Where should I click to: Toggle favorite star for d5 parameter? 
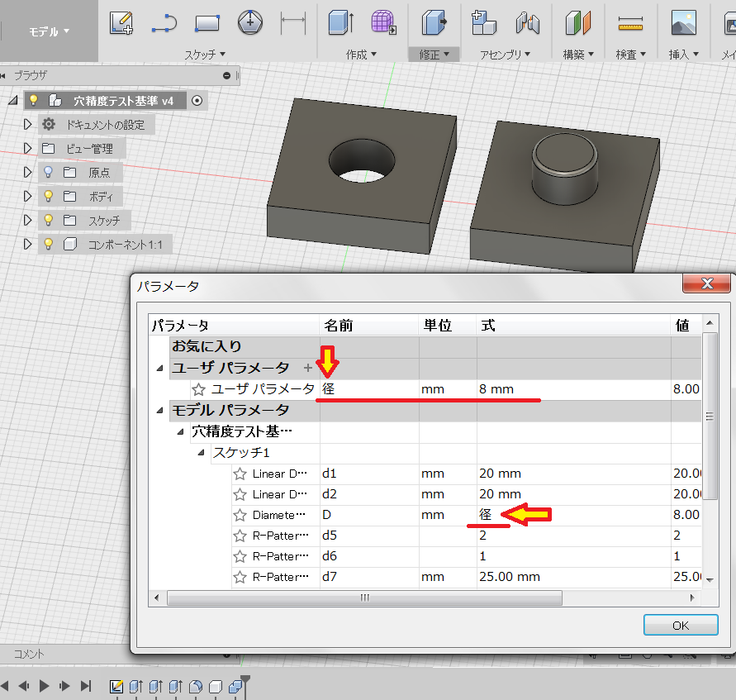point(240,536)
